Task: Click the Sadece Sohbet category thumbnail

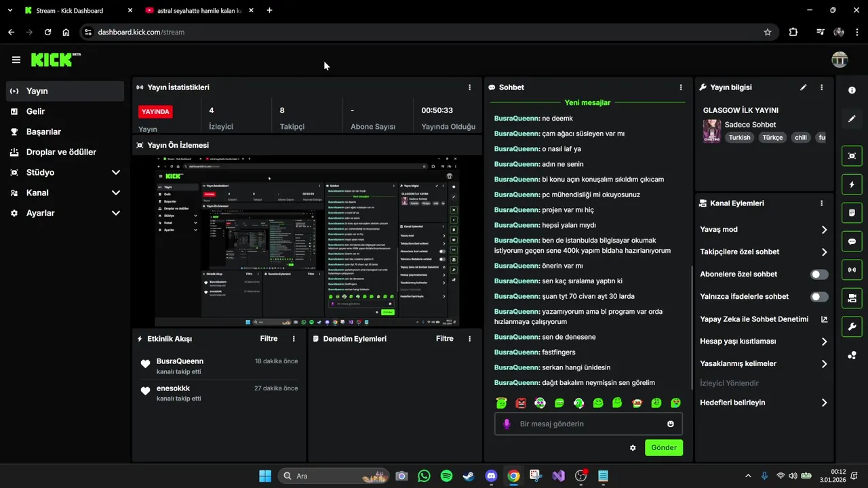Action: tap(712, 131)
